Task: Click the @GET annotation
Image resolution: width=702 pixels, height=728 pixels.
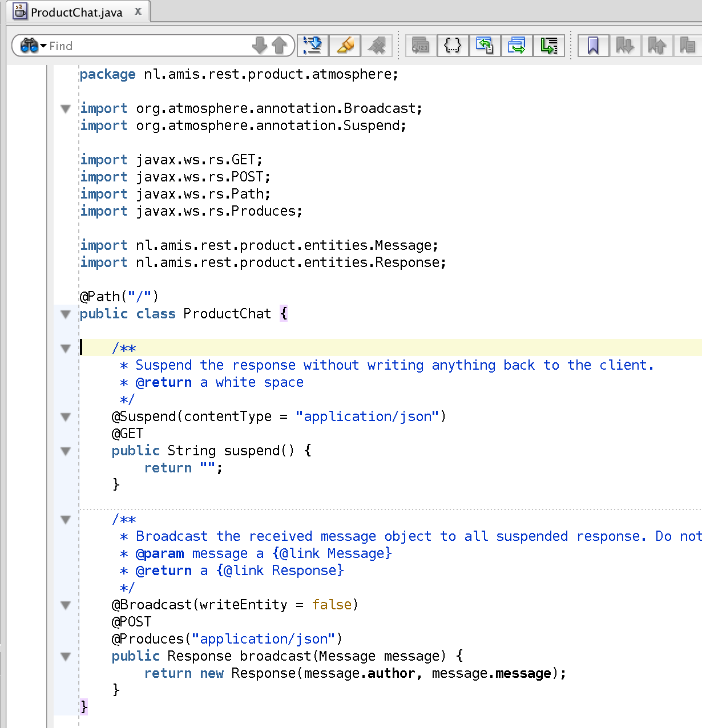Action: 127,434
